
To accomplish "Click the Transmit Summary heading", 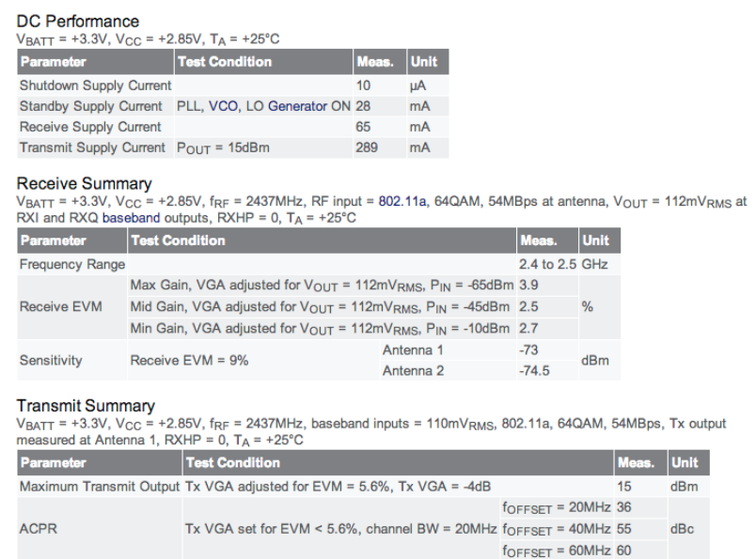I will [x=86, y=406].
